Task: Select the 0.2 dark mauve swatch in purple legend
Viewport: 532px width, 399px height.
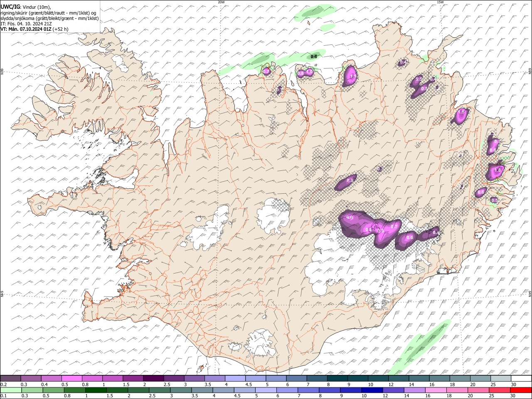Action: (10, 379)
